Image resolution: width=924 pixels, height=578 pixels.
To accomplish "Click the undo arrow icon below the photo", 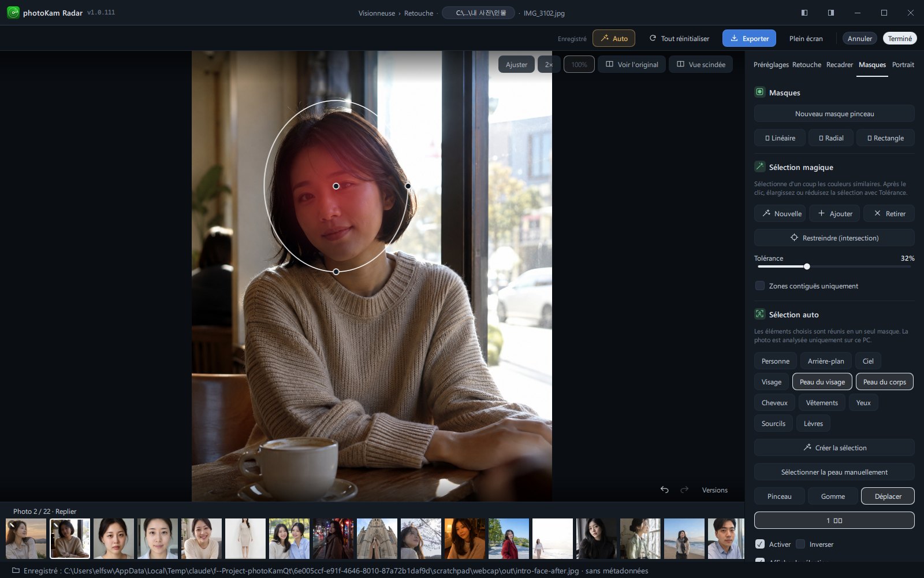I will click(665, 490).
